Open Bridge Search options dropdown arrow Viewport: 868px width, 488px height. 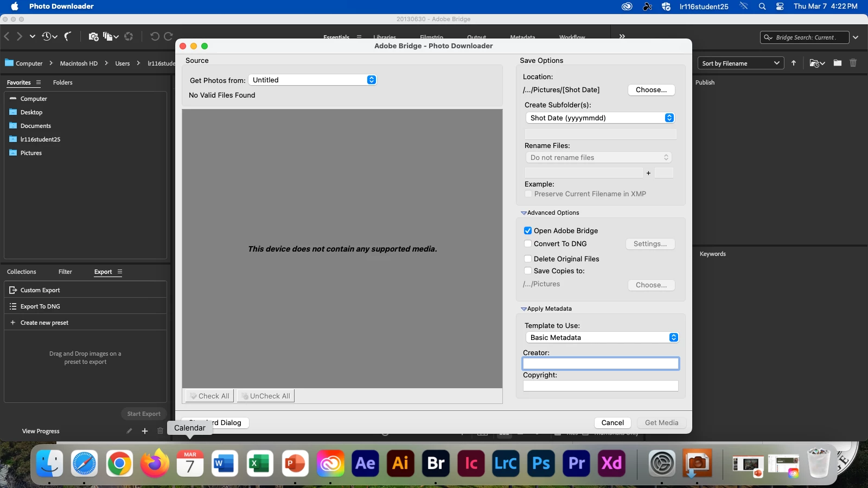point(856,37)
